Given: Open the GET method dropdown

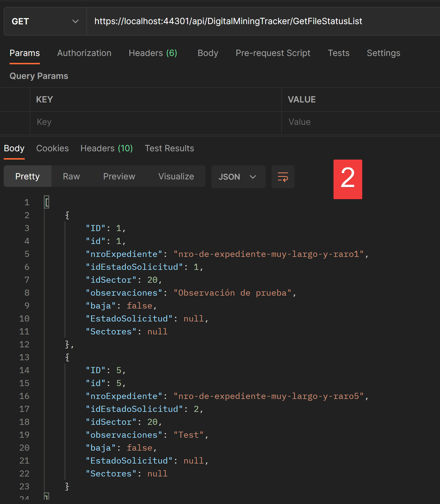Looking at the screenshot, I should pyautogui.click(x=45, y=22).
